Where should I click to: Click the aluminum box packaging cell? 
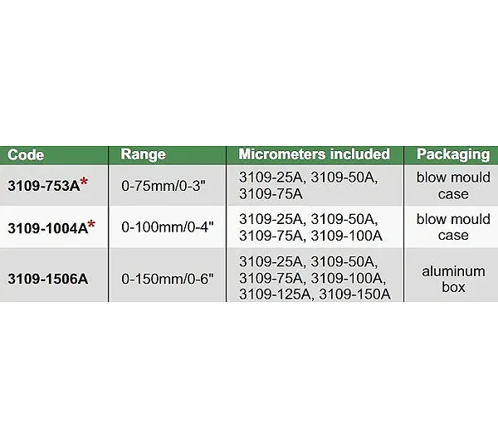(x=453, y=279)
